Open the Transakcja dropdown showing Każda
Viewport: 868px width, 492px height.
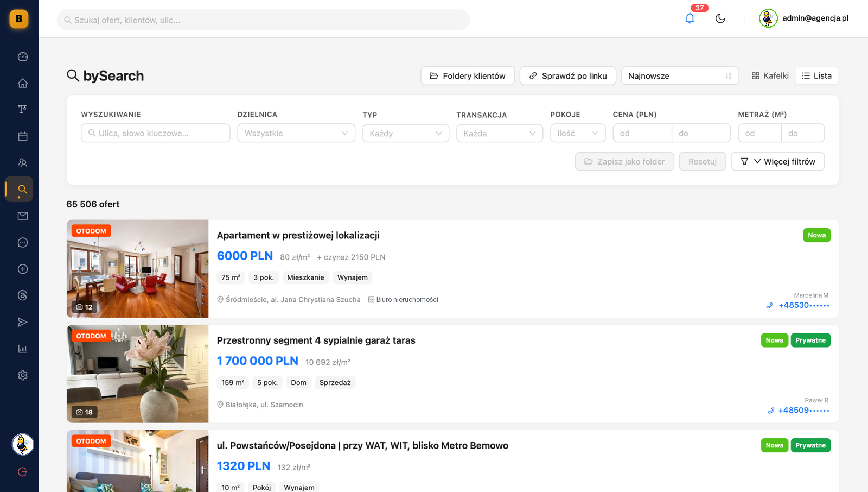pyautogui.click(x=500, y=134)
